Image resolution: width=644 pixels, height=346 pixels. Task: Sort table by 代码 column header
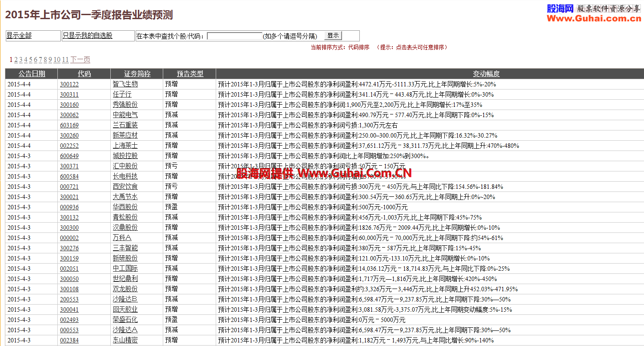click(x=84, y=74)
